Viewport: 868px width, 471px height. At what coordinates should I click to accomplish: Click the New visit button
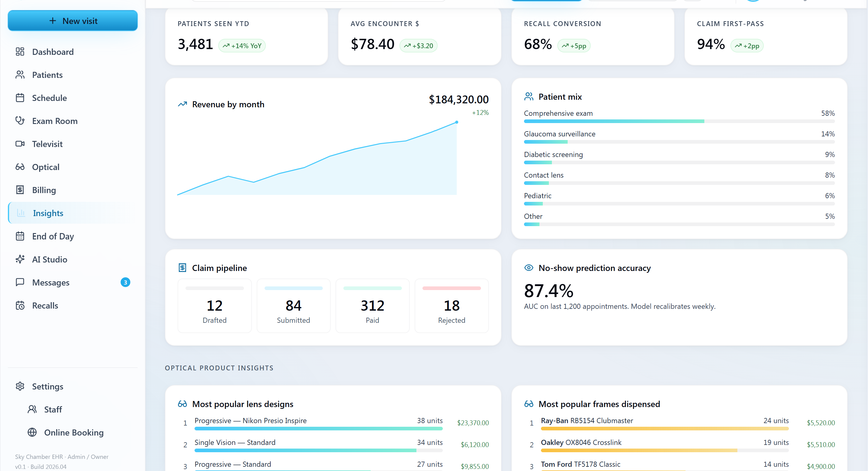click(72, 21)
